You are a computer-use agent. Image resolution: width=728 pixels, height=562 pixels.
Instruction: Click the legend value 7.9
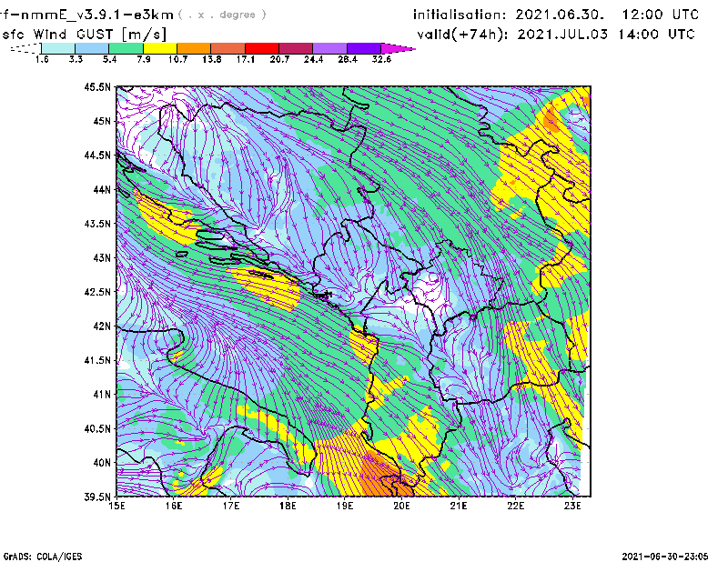coord(144,59)
